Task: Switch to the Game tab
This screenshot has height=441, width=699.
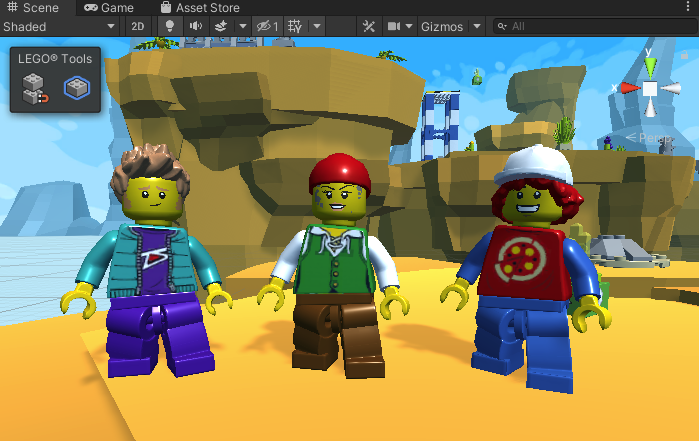Action: pos(108,8)
